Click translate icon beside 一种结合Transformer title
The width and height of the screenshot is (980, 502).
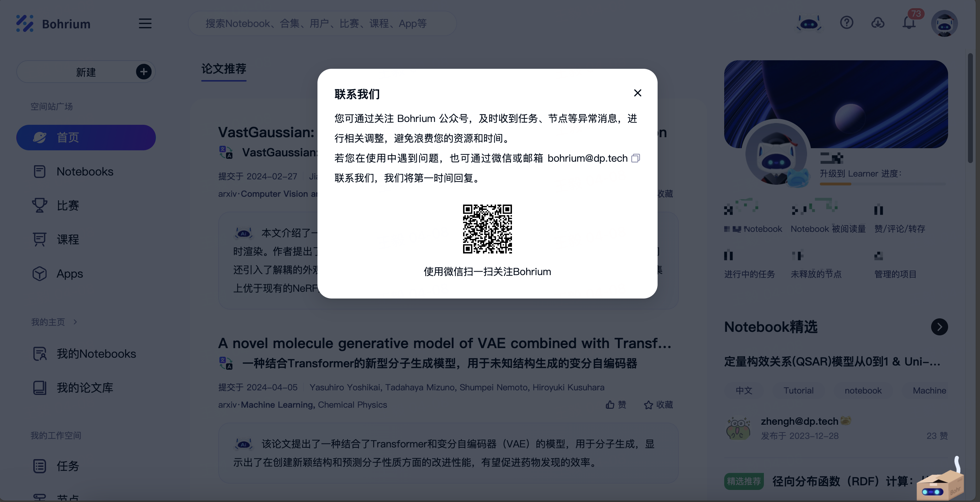click(x=226, y=363)
